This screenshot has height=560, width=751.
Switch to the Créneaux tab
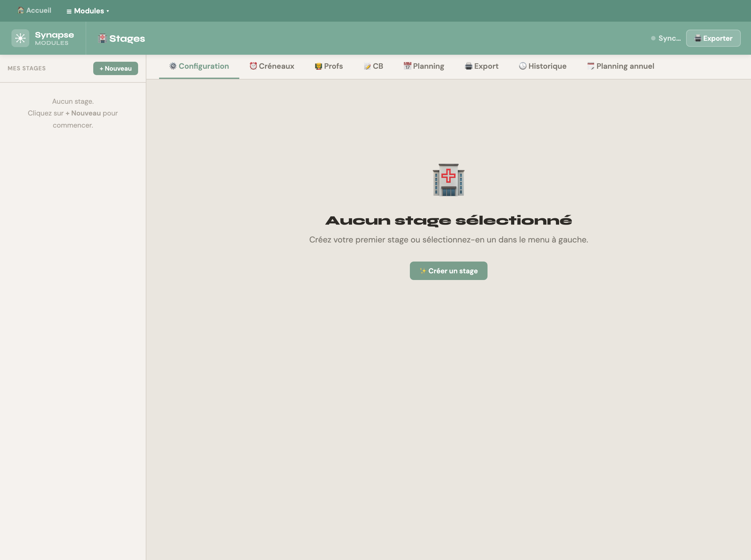[x=271, y=66]
